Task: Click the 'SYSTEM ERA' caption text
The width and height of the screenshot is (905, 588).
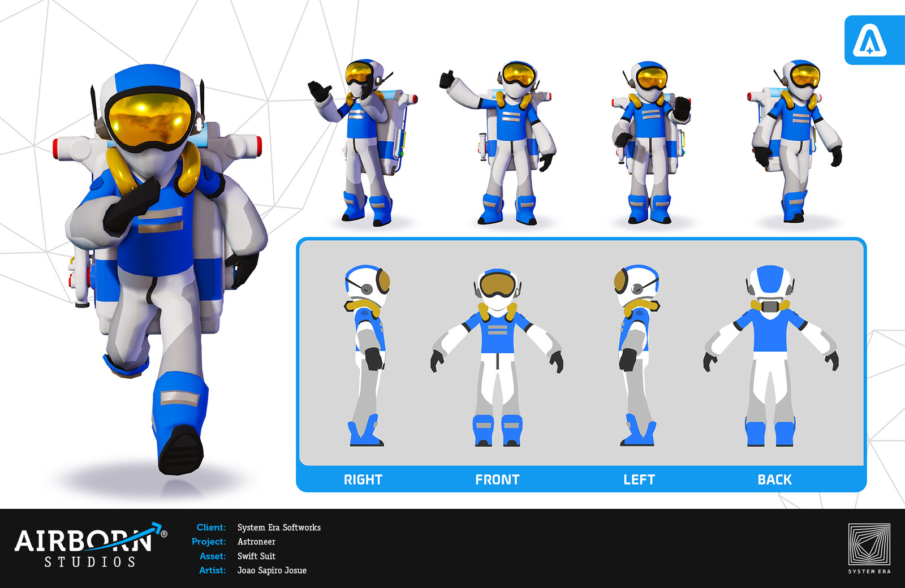Action: tap(869, 572)
